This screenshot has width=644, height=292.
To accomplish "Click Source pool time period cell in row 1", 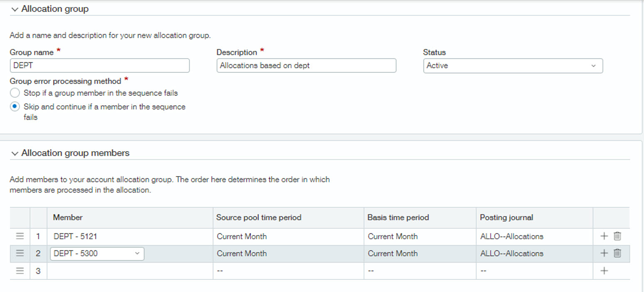I will tap(288, 236).
